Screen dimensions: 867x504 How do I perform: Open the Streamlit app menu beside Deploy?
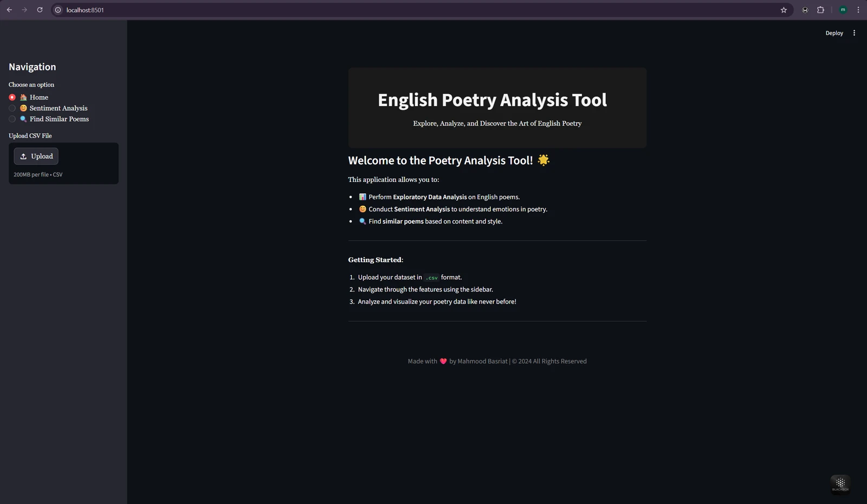[x=854, y=33]
